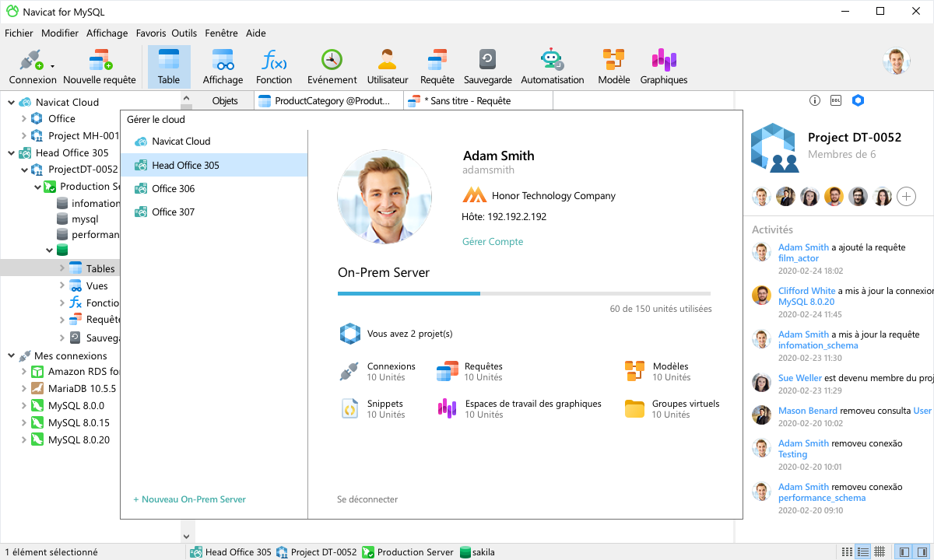Click the Modèles units icon
Viewport: 934px width, 560px height.
tap(634, 371)
